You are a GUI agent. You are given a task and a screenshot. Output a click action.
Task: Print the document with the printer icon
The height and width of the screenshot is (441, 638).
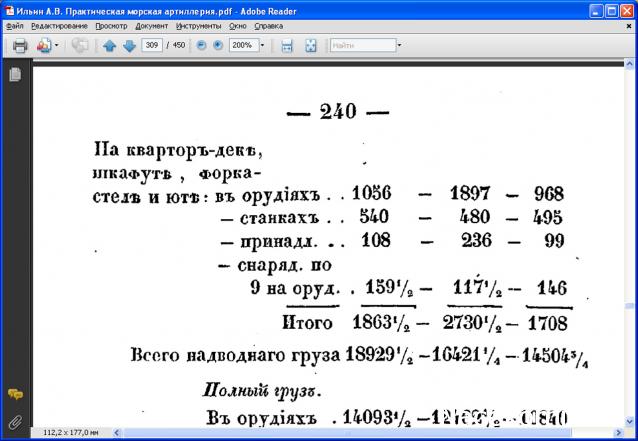pos(20,46)
